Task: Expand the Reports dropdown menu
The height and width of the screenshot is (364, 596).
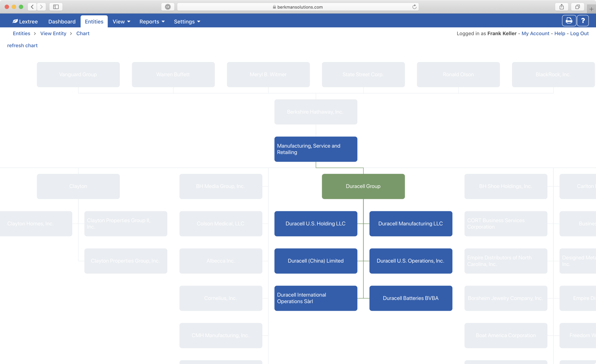Action: 152,22
